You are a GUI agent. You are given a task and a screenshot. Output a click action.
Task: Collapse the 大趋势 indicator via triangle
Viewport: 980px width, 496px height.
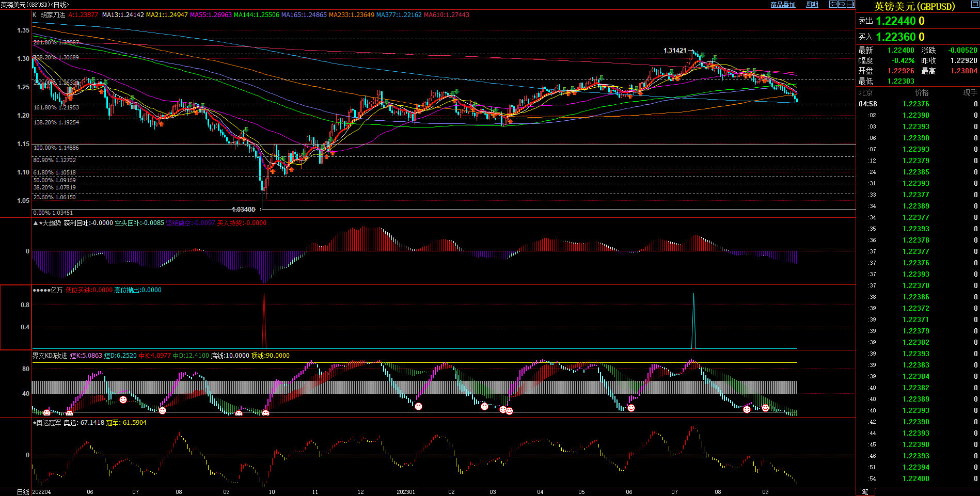click(35, 223)
